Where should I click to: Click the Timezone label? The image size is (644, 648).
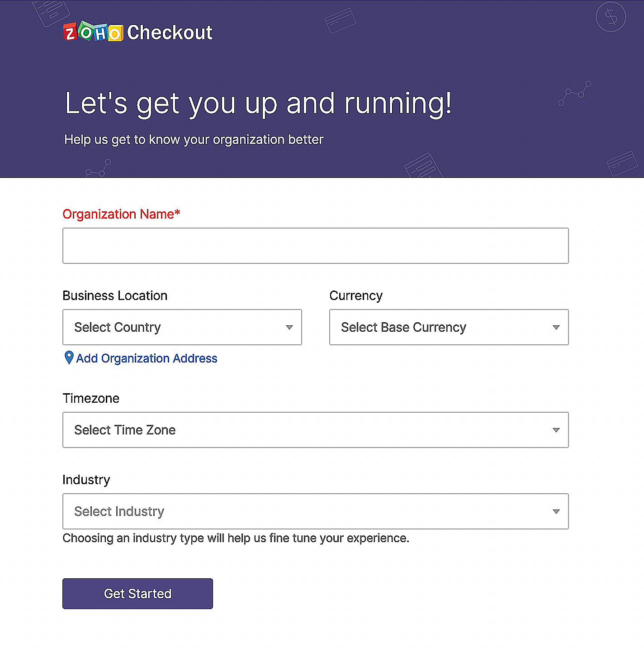pyautogui.click(x=91, y=398)
